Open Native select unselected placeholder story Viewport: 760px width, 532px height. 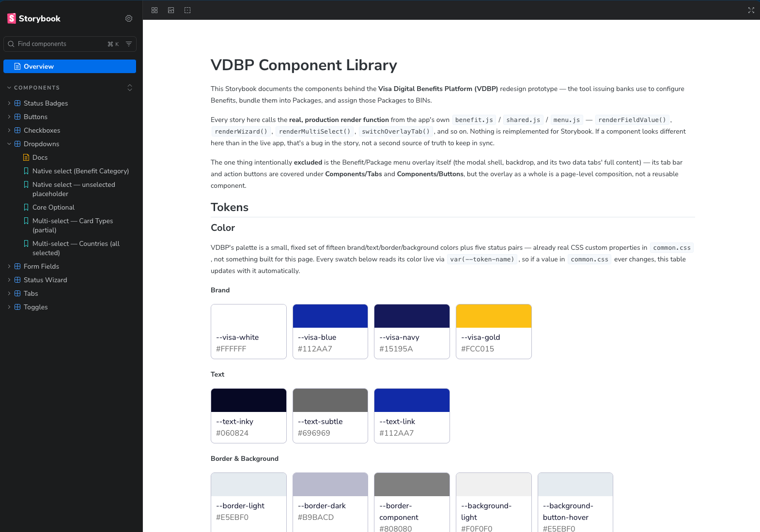tap(70, 189)
